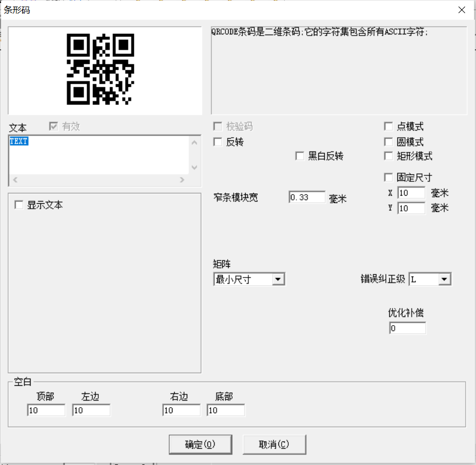476x465 pixels.
Task: Click text box scroll up arrow
Action: point(194,142)
